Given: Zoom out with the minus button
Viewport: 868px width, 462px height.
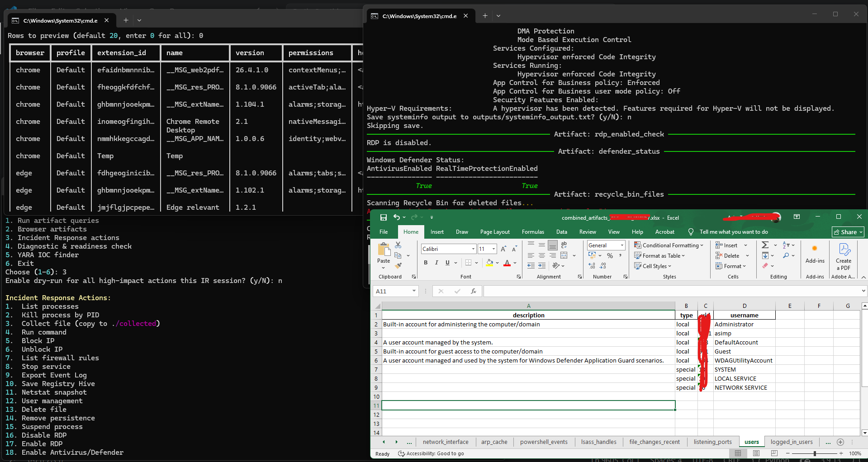Looking at the screenshot, I should click(x=788, y=453).
